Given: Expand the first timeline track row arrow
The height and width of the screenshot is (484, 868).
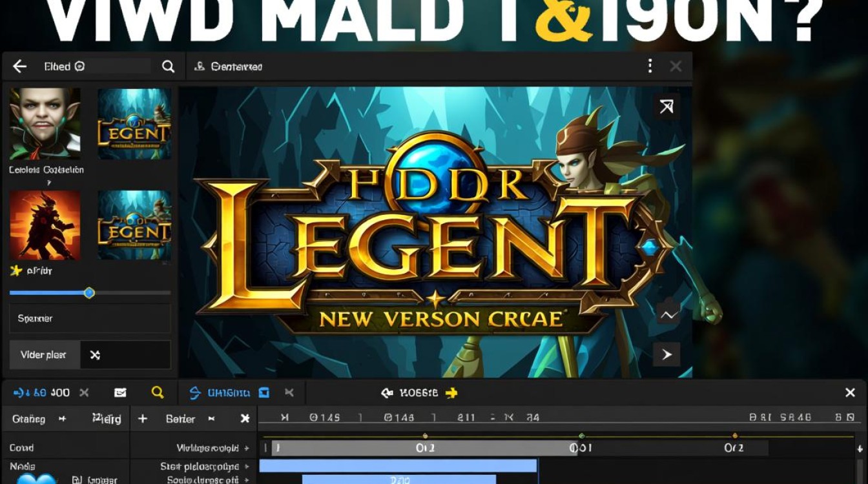Looking at the screenshot, I should (x=246, y=448).
